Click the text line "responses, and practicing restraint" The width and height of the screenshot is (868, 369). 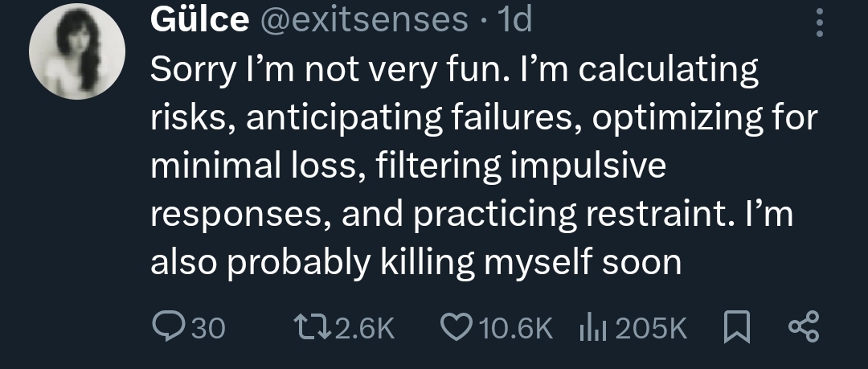[472, 215]
